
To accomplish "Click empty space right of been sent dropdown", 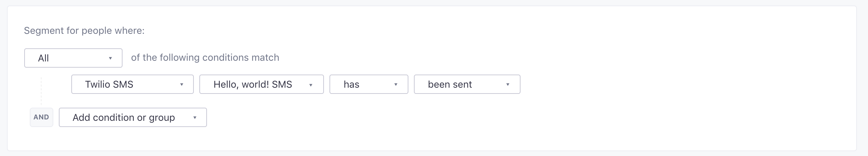I will 658,85.
